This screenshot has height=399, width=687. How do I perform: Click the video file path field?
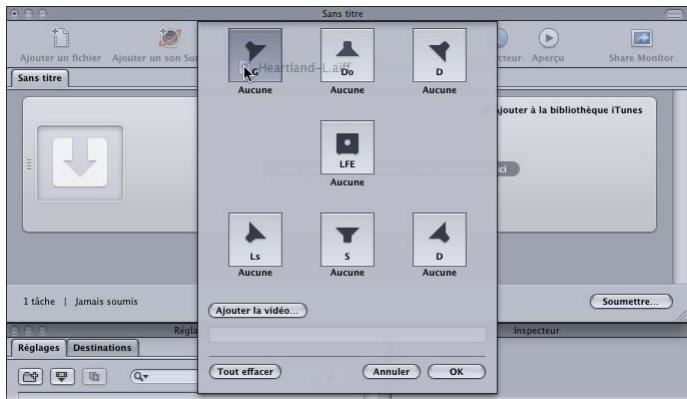click(347, 335)
